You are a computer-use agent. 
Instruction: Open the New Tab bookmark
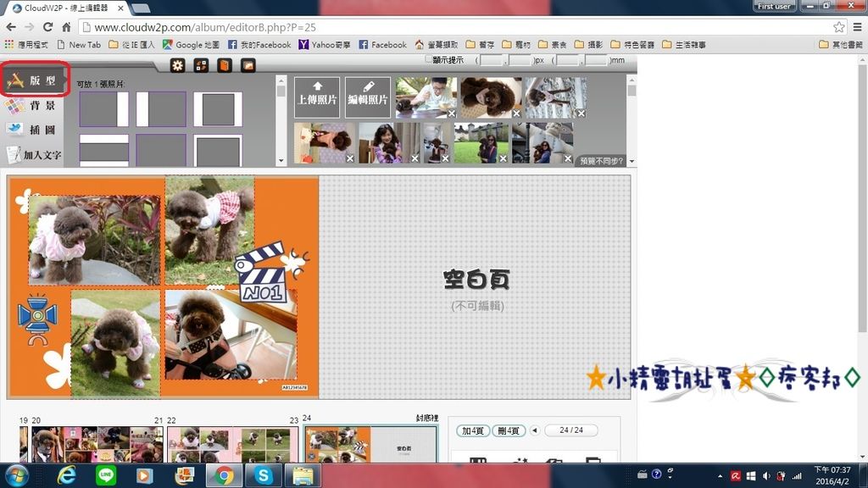(79, 44)
